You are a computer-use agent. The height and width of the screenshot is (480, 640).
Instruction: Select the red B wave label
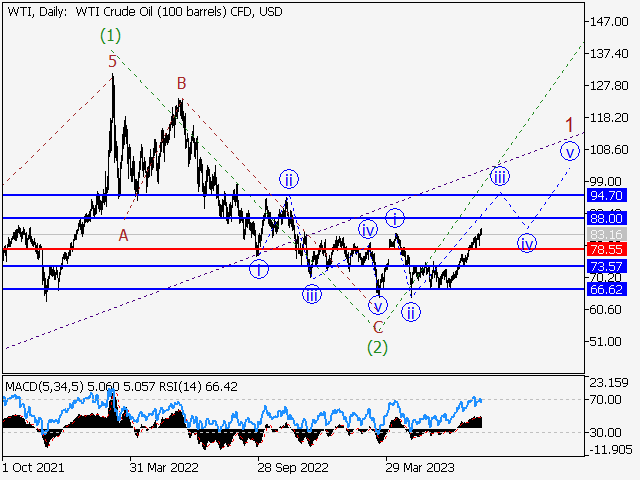coord(182,83)
